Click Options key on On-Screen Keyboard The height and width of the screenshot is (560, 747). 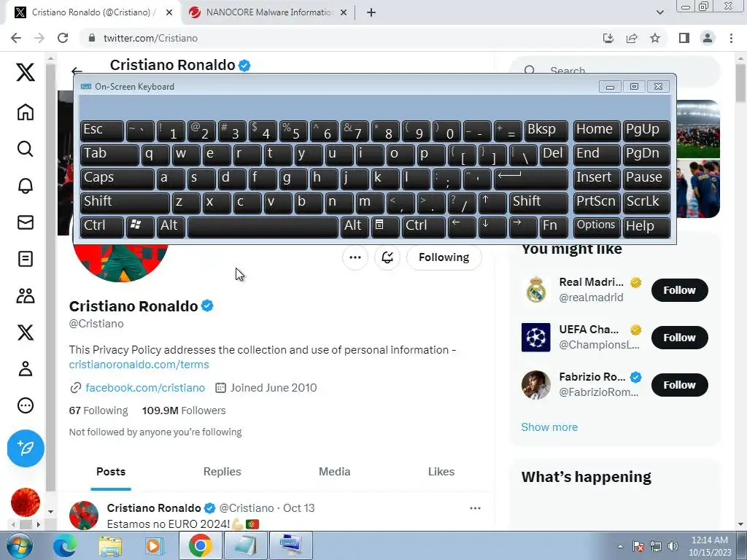(x=597, y=227)
